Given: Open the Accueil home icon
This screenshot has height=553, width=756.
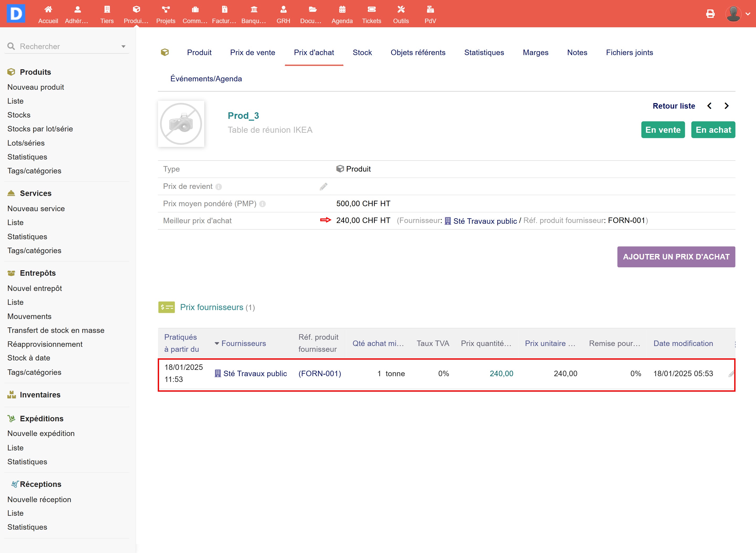Looking at the screenshot, I should [x=48, y=9].
